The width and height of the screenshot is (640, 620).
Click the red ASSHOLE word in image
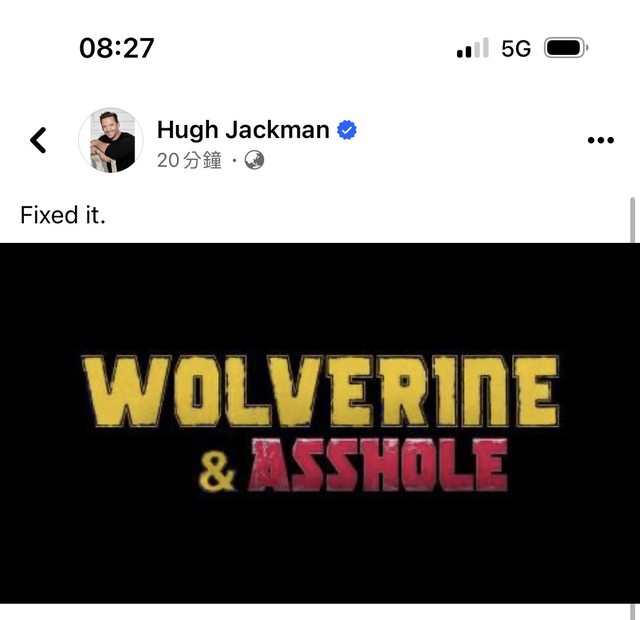click(378, 465)
